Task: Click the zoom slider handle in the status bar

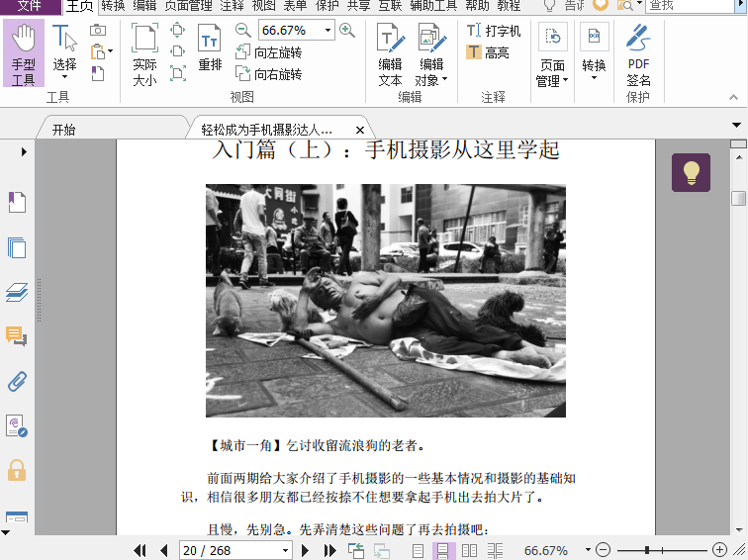Action: point(647,550)
